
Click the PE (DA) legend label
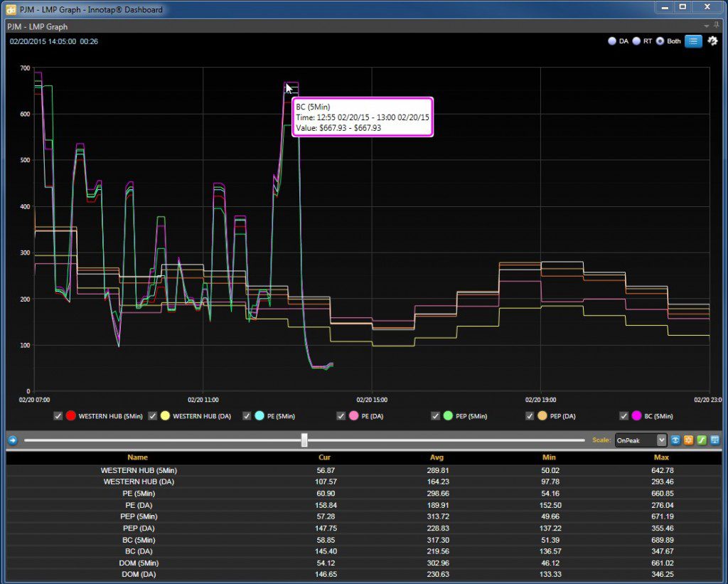point(373,416)
